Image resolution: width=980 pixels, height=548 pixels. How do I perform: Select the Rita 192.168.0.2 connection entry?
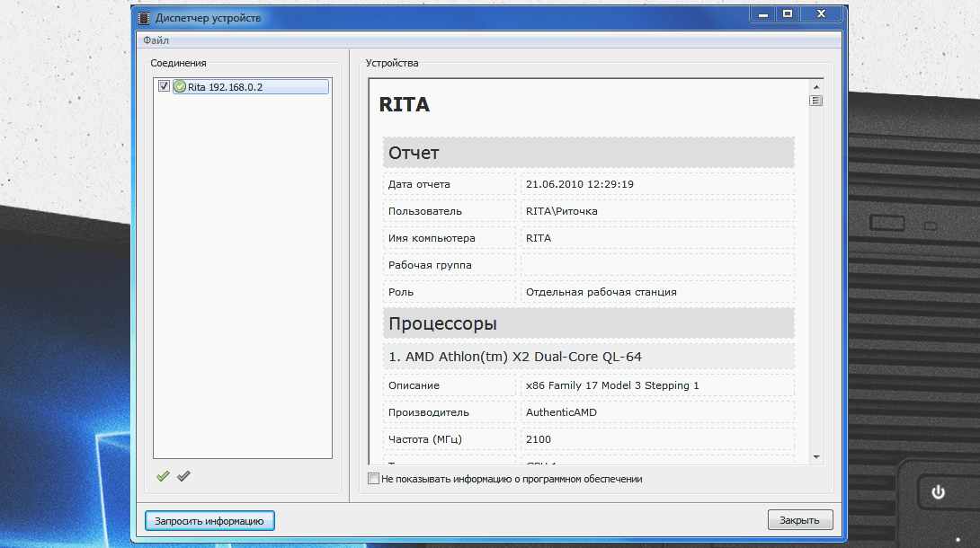pyautogui.click(x=225, y=87)
